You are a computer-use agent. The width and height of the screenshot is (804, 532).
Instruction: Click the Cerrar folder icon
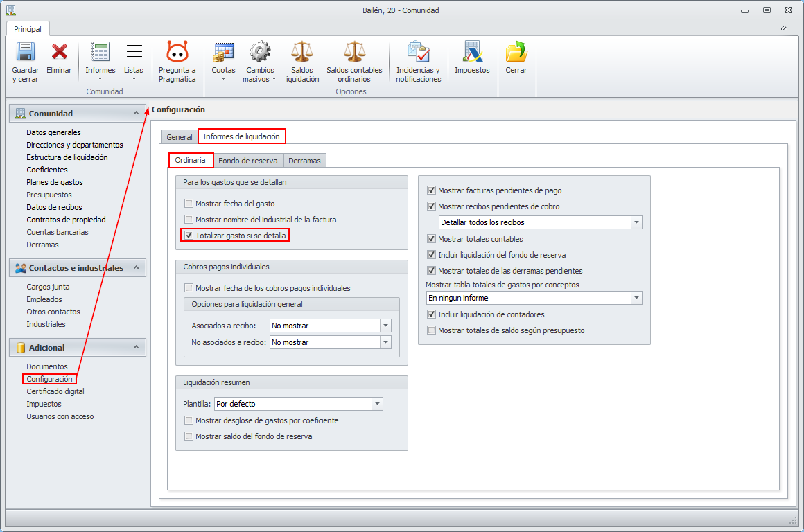coord(516,52)
